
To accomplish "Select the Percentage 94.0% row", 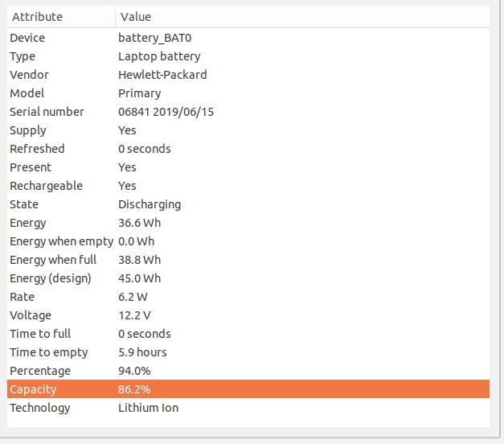I will (248, 371).
